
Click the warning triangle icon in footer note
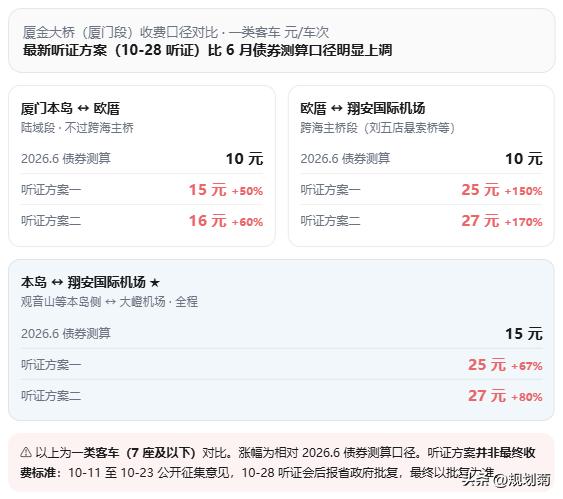point(26,452)
